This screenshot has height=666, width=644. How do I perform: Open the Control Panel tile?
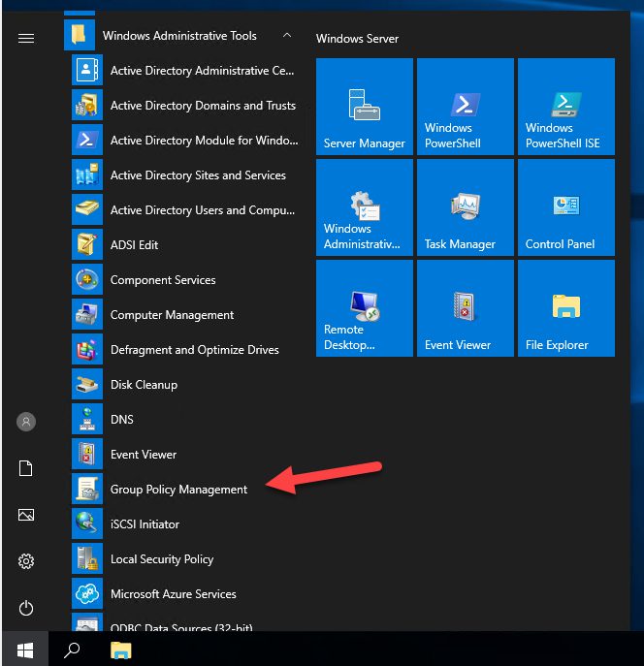pyautogui.click(x=566, y=207)
